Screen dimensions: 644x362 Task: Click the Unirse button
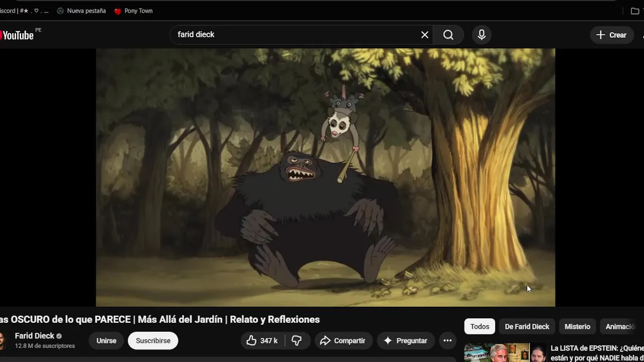[x=106, y=340]
